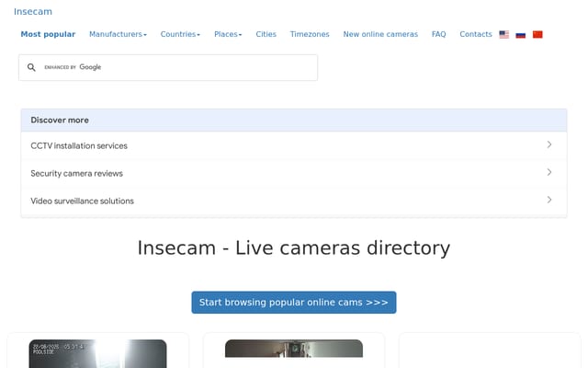
Task: Click Insecam - Live cameras directory heading
Action: point(294,248)
